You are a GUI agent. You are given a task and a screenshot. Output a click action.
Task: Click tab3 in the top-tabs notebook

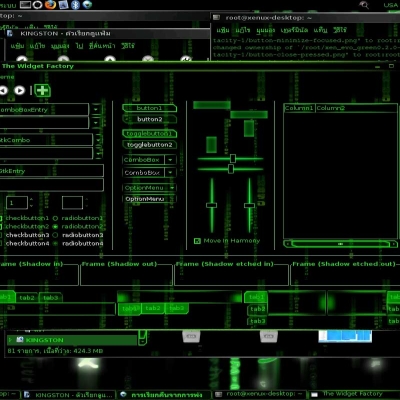coord(51,297)
